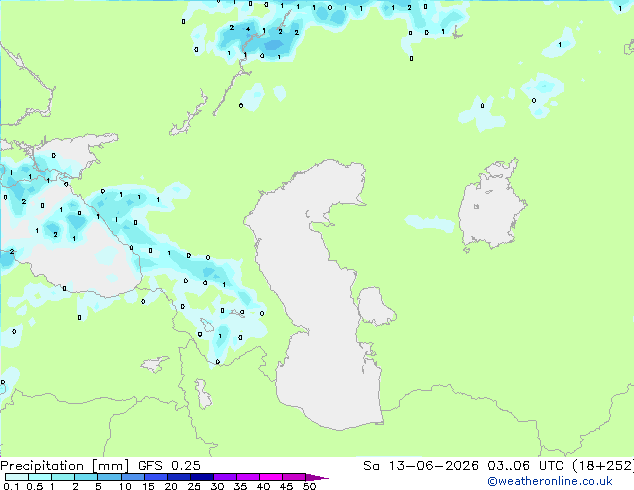Click the 45–50 mm legend color segment
Viewport: 634px width, 490px height.
coord(294,477)
